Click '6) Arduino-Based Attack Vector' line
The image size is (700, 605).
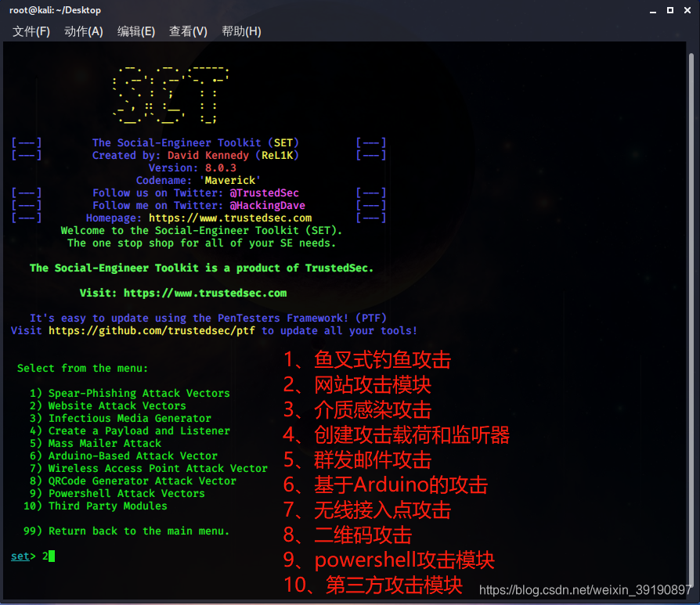point(123,456)
